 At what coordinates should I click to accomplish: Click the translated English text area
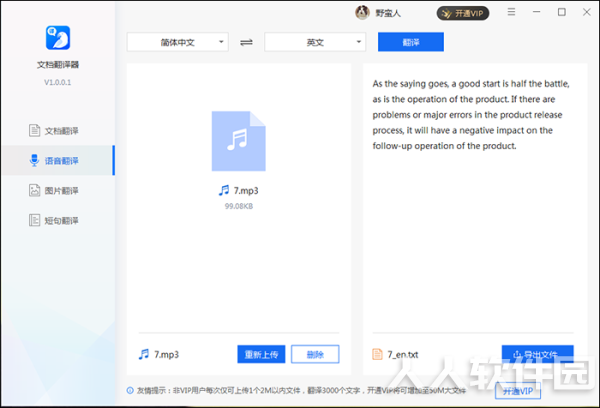tap(471, 114)
